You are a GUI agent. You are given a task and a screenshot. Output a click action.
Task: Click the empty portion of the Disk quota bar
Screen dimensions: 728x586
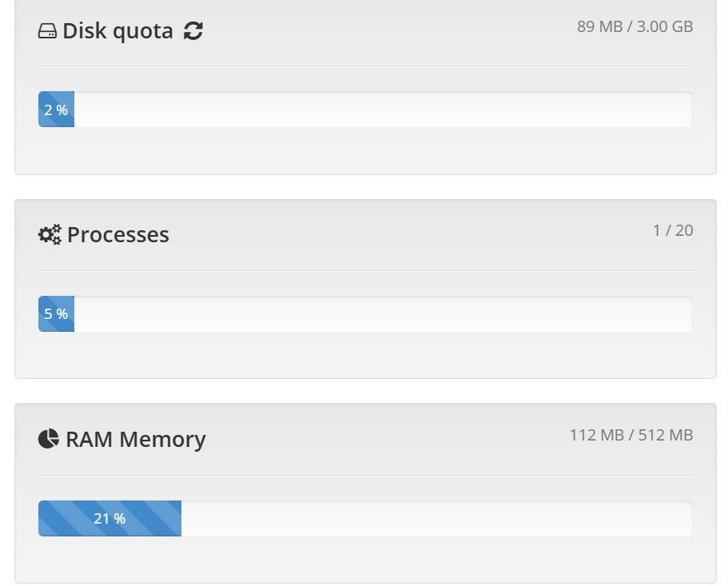click(384, 110)
